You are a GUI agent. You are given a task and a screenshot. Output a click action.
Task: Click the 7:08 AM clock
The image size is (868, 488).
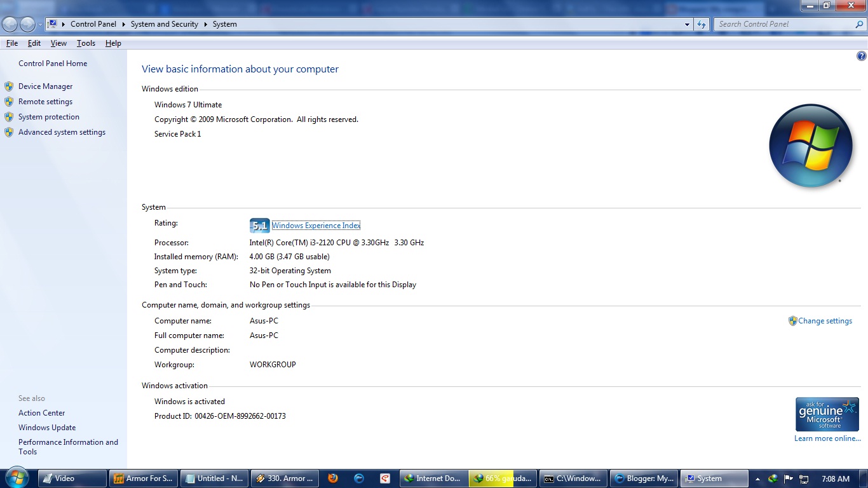point(835,479)
